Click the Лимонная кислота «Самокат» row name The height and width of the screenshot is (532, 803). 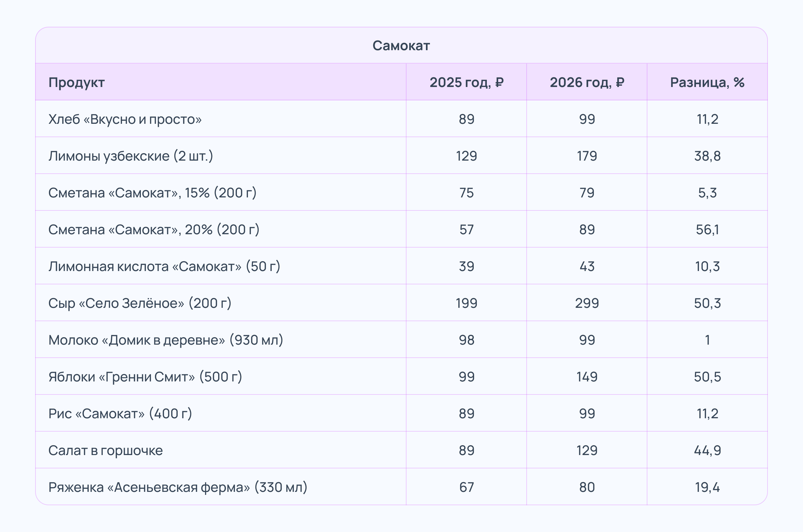pos(164,266)
